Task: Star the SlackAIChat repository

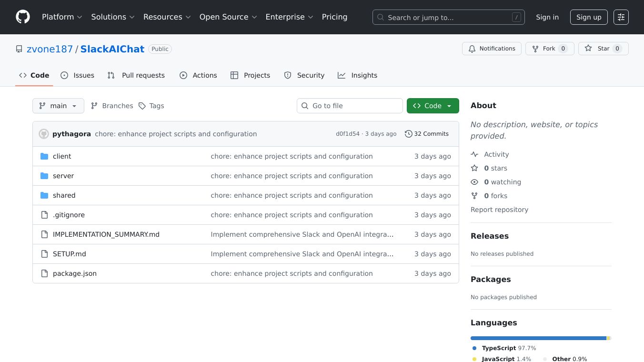Action: point(603,49)
